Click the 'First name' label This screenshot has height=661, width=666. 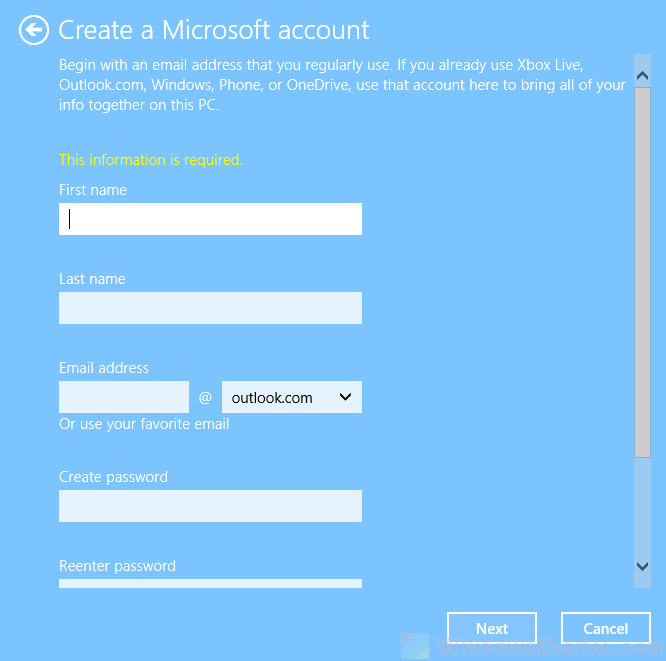tap(93, 190)
